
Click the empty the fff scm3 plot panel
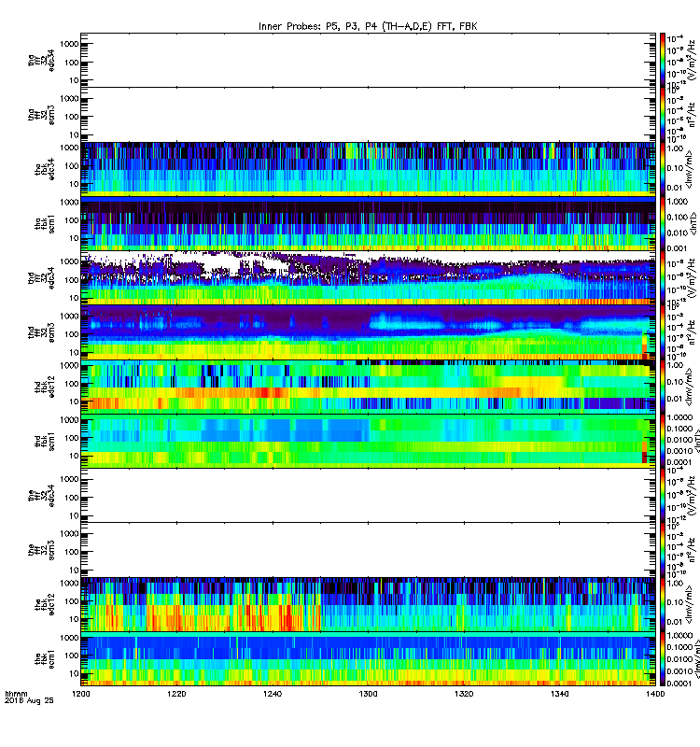coord(368,550)
